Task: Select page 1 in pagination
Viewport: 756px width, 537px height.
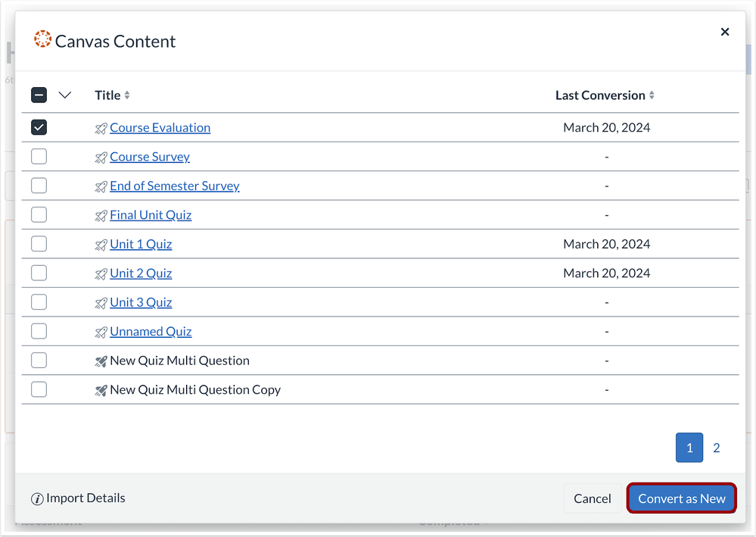Action: pos(689,448)
